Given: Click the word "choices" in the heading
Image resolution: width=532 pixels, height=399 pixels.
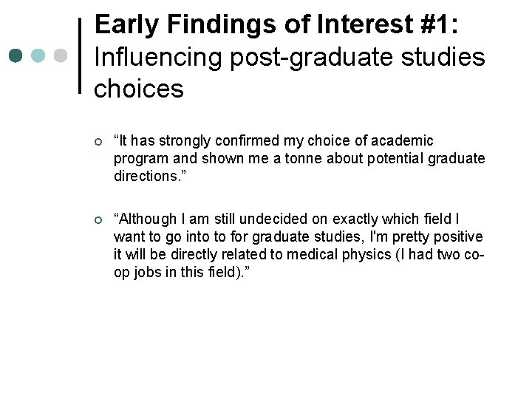Looking at the screenshot, I should coord(139,88).
